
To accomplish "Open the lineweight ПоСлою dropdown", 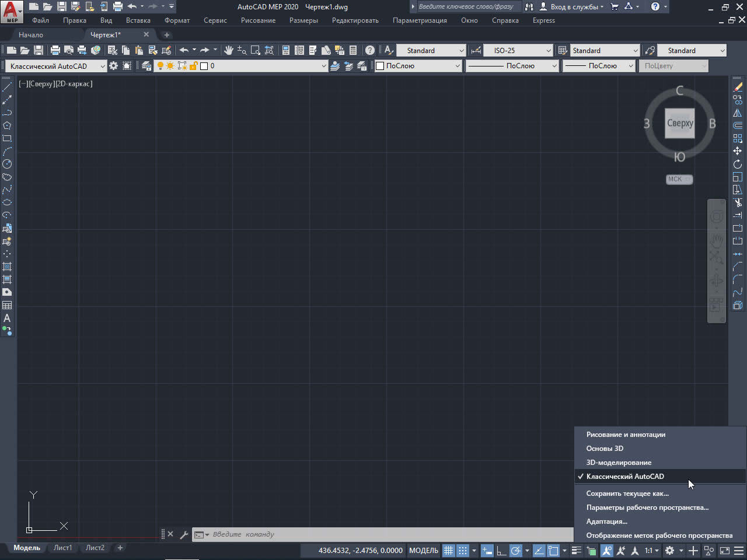I will point(598,66).
